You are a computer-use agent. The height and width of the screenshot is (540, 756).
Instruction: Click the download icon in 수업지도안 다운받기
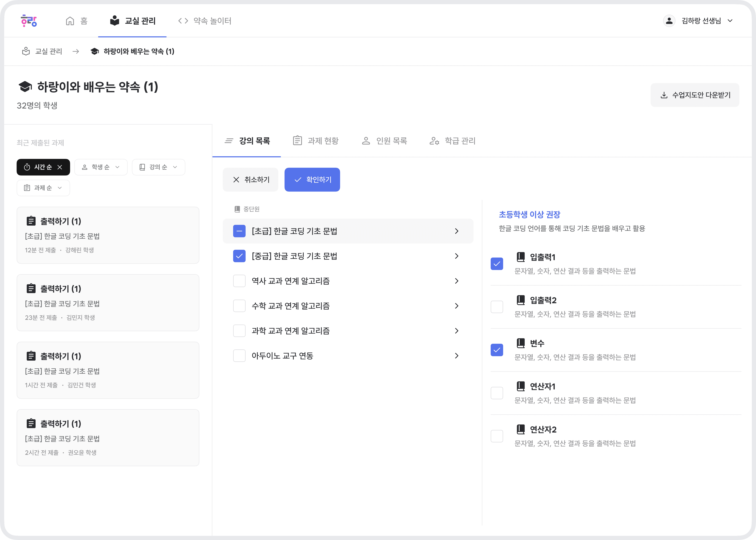tap(664, 95)
